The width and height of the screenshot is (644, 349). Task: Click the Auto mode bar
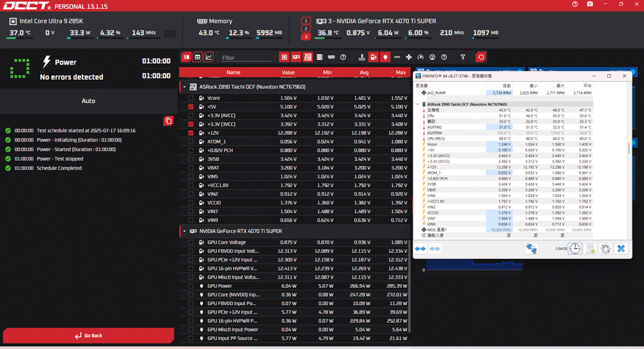(x=88, y=100)
